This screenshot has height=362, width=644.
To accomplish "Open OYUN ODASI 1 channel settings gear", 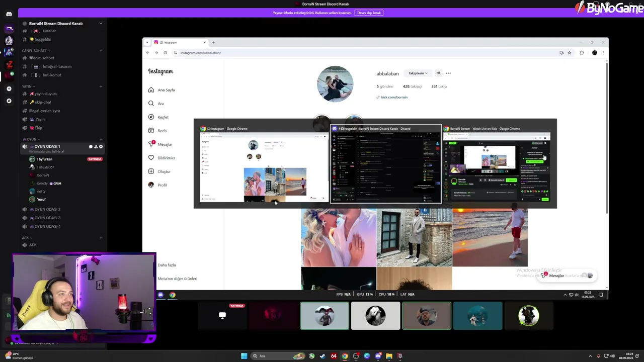I will 101,147.
